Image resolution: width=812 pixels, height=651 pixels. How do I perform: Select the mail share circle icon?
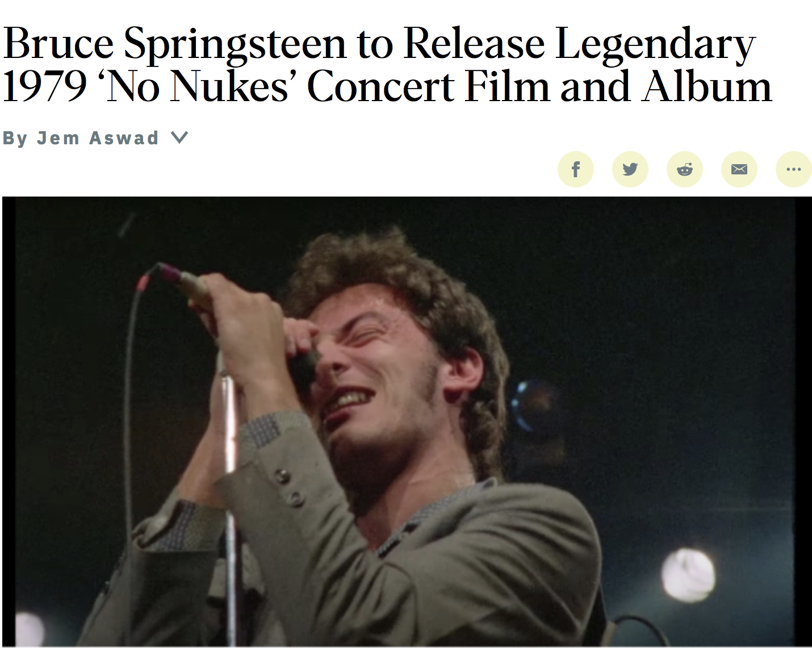[x=739, y=169]
